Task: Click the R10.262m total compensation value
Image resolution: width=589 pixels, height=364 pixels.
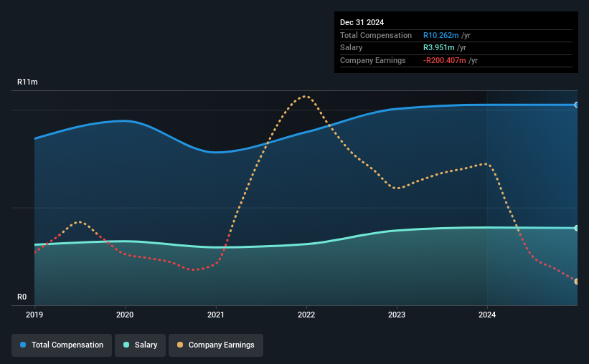Action: (x=441, y=35)
